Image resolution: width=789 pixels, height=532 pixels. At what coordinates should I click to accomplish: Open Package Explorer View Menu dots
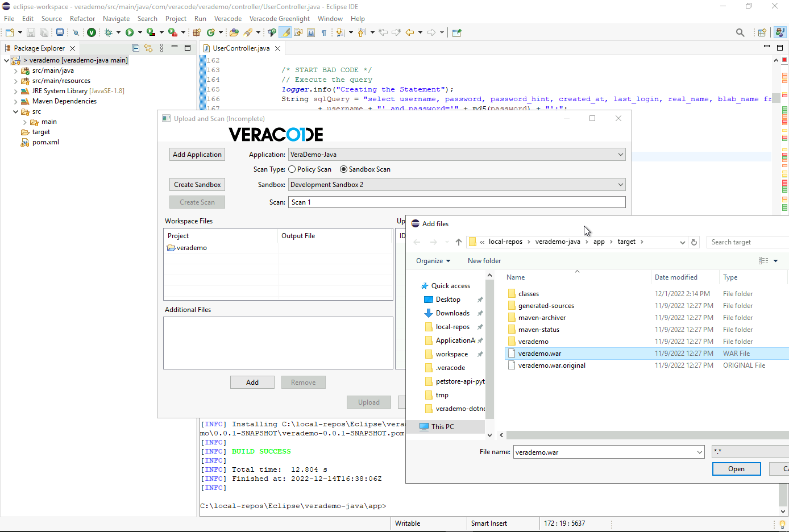coord(162,48)
